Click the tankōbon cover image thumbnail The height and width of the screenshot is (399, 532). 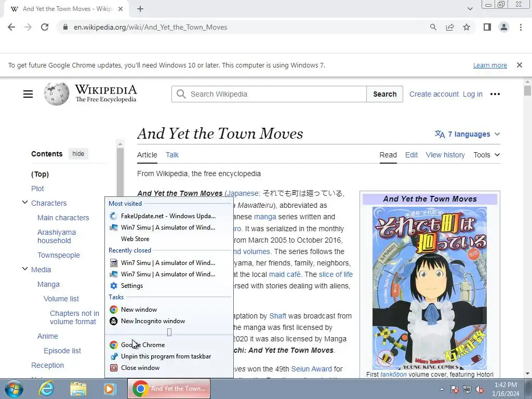pyautogui.click(x=430, y=288)
